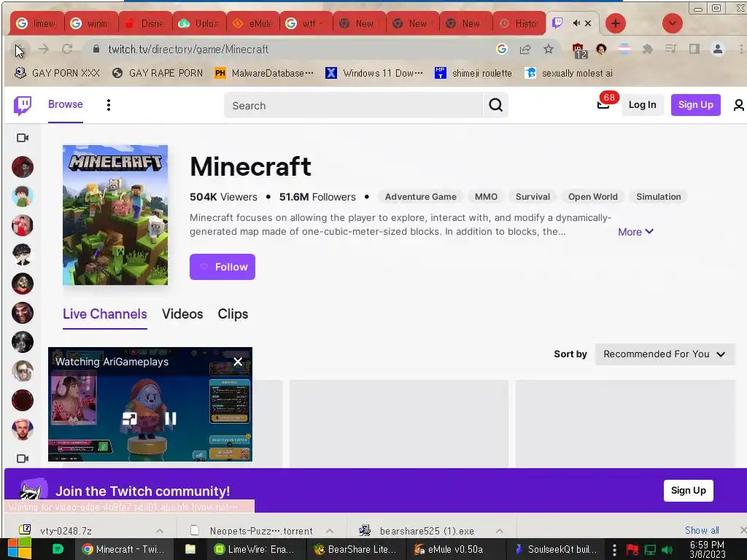Bookmark this page with the star icon
The width and height of the screenshot is (747, 560).
pos(549,49)
